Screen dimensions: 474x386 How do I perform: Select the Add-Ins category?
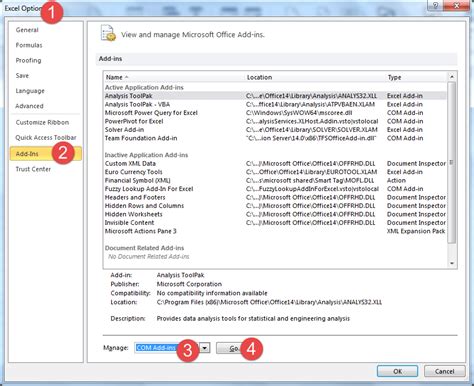pyautogui.click(x=46, y=154)
